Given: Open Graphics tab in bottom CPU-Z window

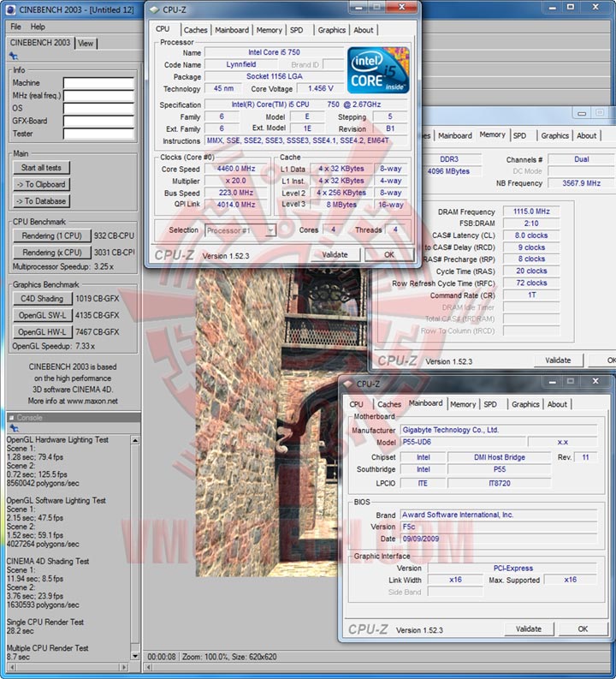Looking at the screenshot, I should (x=525, y=404).
